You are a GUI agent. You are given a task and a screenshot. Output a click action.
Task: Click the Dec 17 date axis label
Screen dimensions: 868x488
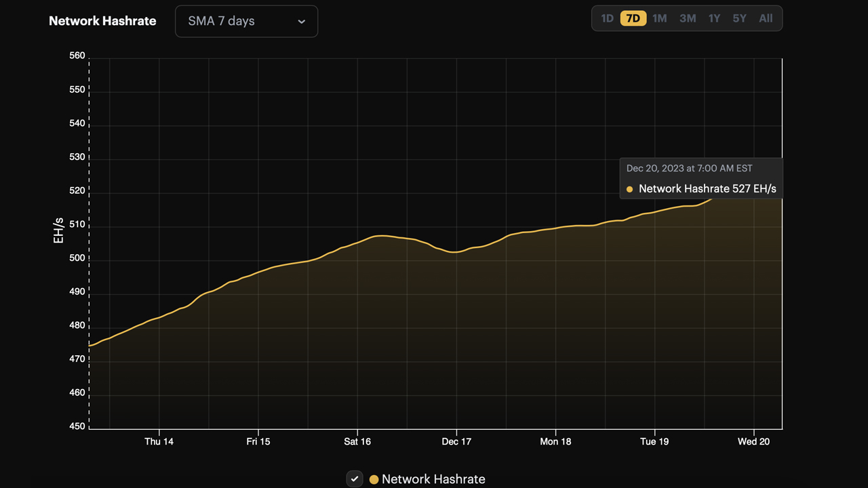pyautogui.click(x=456, y=441)
